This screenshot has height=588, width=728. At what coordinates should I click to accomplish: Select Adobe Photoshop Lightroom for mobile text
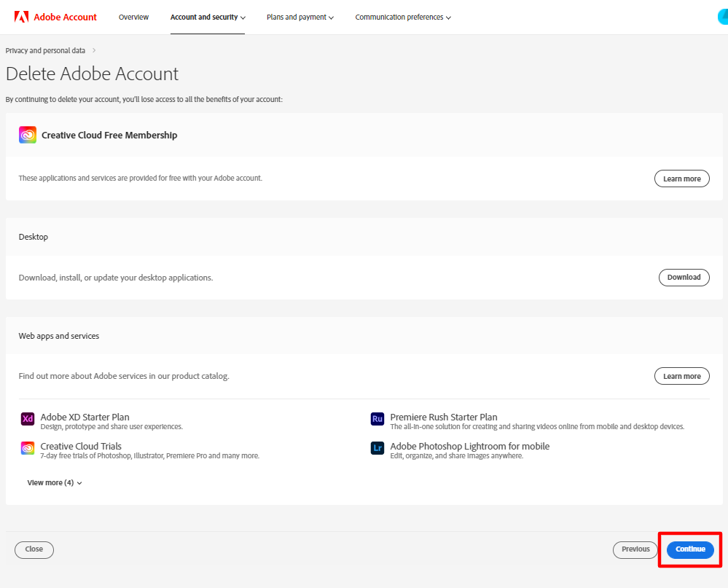coord(470,446)
